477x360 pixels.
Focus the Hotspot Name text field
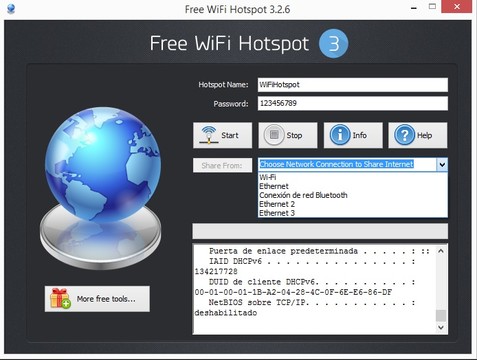coord(353,85)
